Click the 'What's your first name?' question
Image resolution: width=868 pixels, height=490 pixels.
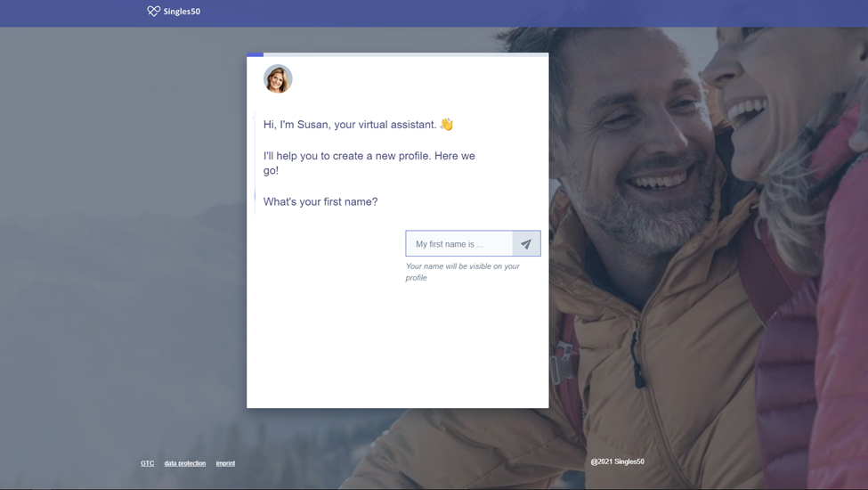pos(320,202)
